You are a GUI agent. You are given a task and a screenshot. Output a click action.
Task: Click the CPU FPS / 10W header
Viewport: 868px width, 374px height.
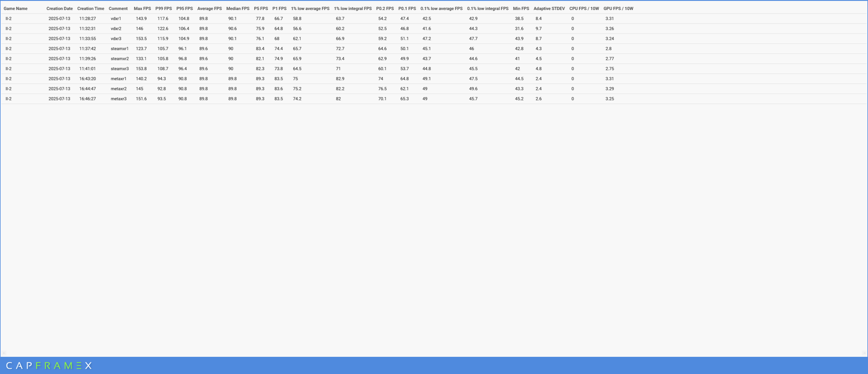pyautogui.click(x=584, y=8)
